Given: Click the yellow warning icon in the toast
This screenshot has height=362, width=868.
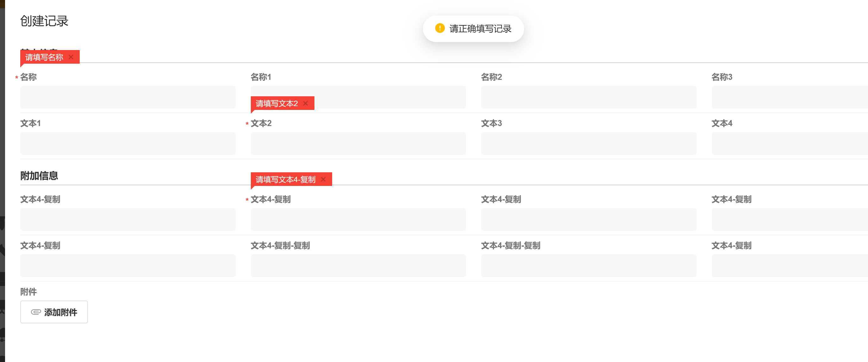Looking at the screenshot, I should [x=440, y=28].
